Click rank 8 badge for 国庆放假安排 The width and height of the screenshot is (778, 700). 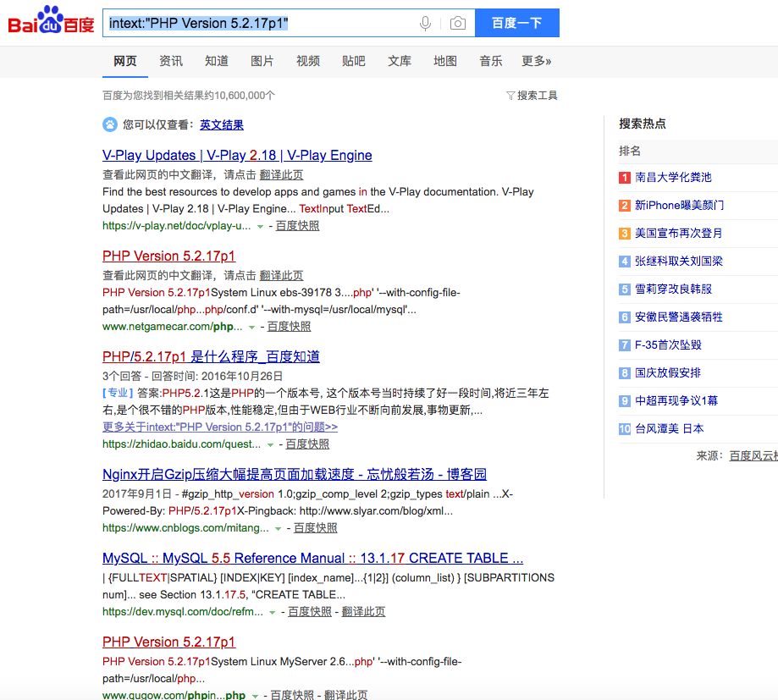point(625,372)
